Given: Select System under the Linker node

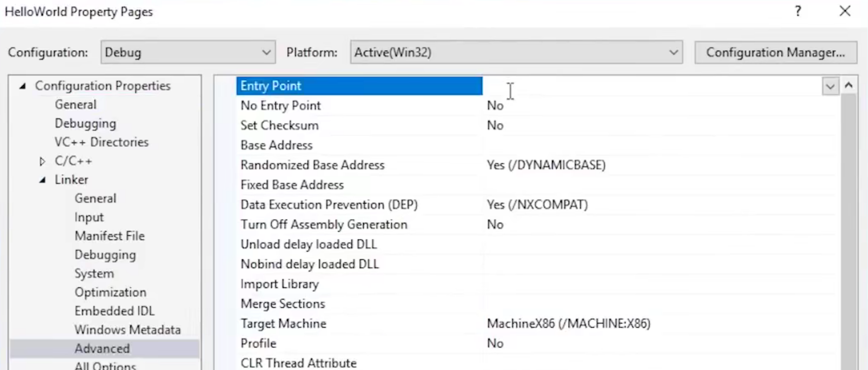Looking at the screenshot, I should (94, 274).
